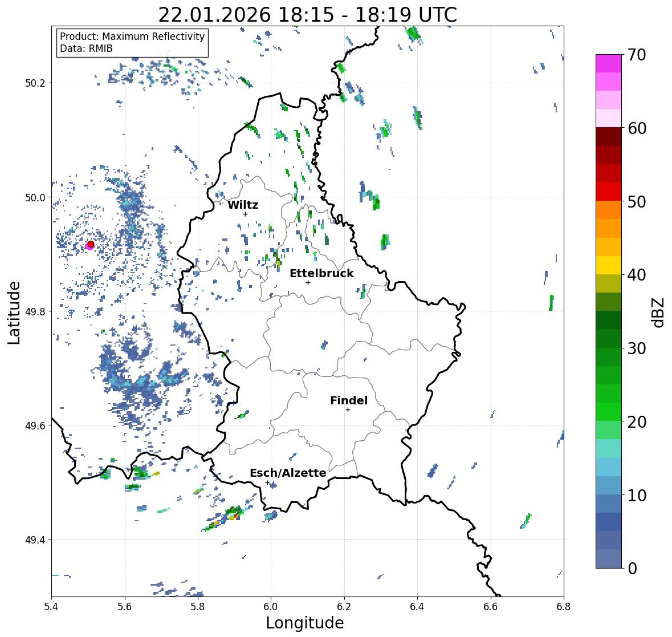This screenshot has width=672, height=637.
Task: Click the dBZ colorbar label
Action: (x=659, y=313)
